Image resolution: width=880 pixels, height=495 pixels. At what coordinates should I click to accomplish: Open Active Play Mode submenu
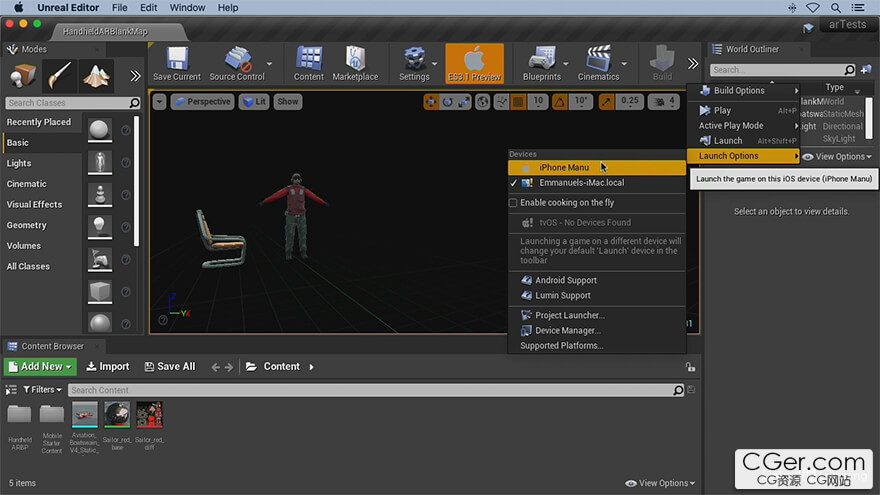(x=743, y=126)
